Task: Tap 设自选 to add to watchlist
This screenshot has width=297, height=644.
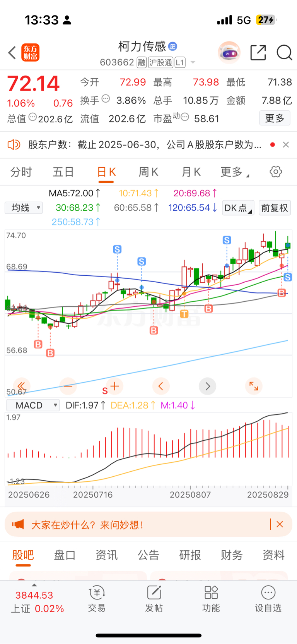Action: click(268, 599)
